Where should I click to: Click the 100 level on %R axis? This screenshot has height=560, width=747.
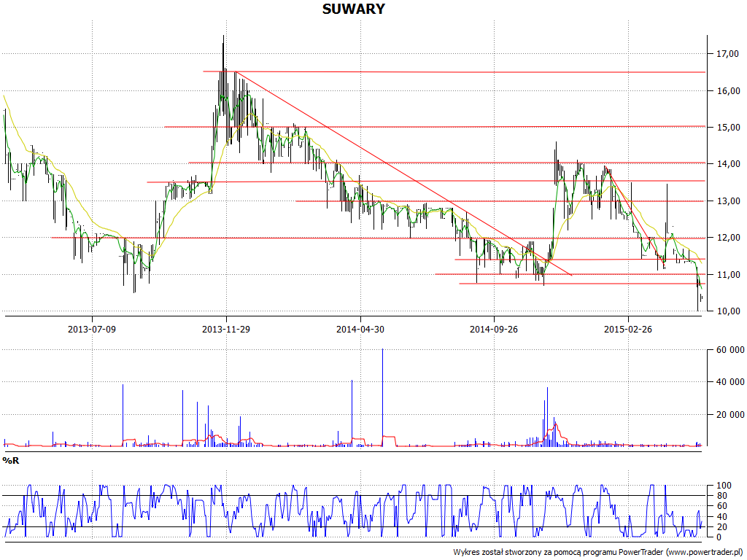pyautogui.click(x=724, y=486)
